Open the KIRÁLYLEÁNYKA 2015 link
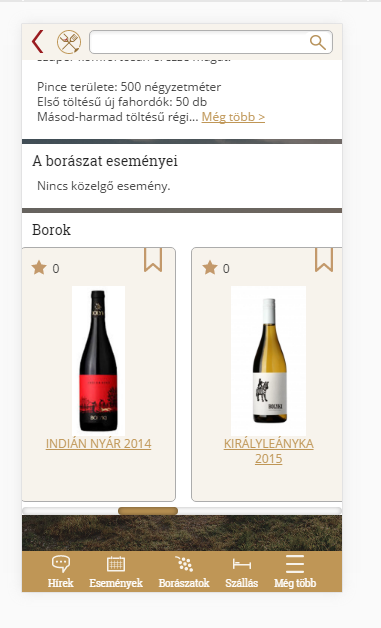 [x=268, y=451]
